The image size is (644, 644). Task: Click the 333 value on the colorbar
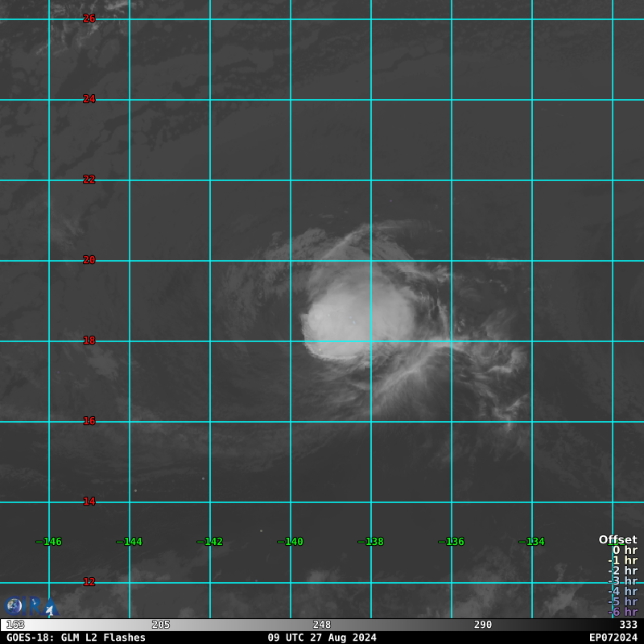(628, 625)
